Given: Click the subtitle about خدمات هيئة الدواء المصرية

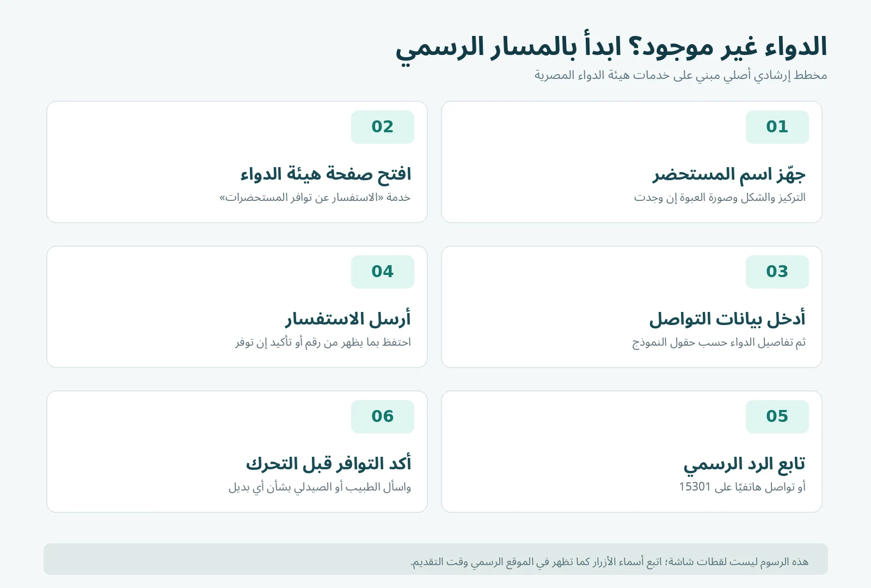Looking at the screenshot, I should point(680,75).
